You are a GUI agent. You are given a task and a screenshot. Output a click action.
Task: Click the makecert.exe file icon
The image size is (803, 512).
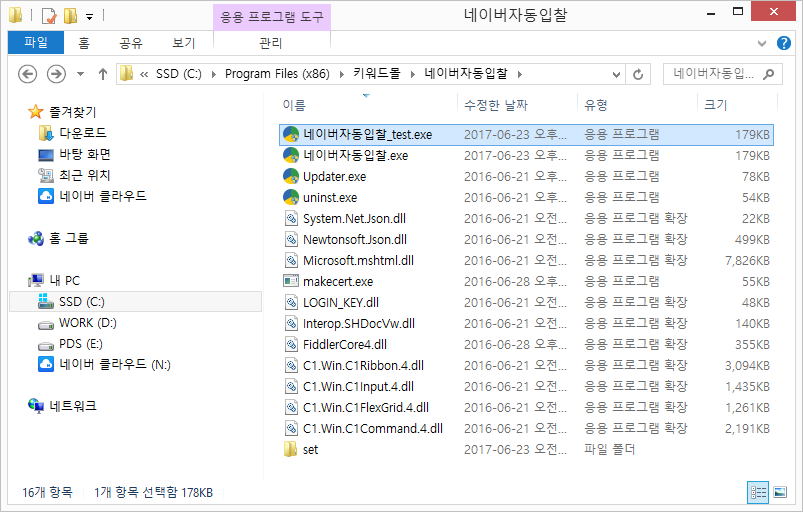pyautogui.click(x=291, y=281)
